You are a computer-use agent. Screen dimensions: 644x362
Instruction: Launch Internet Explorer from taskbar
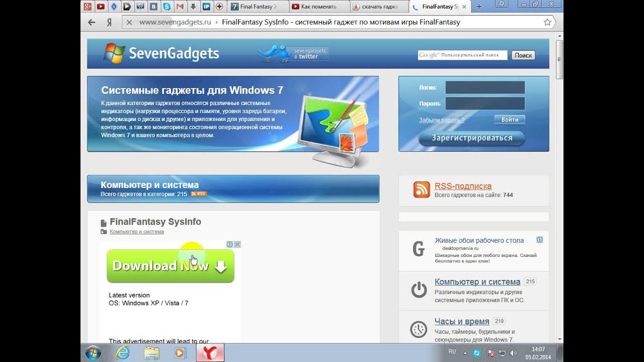tap(123, 353)
